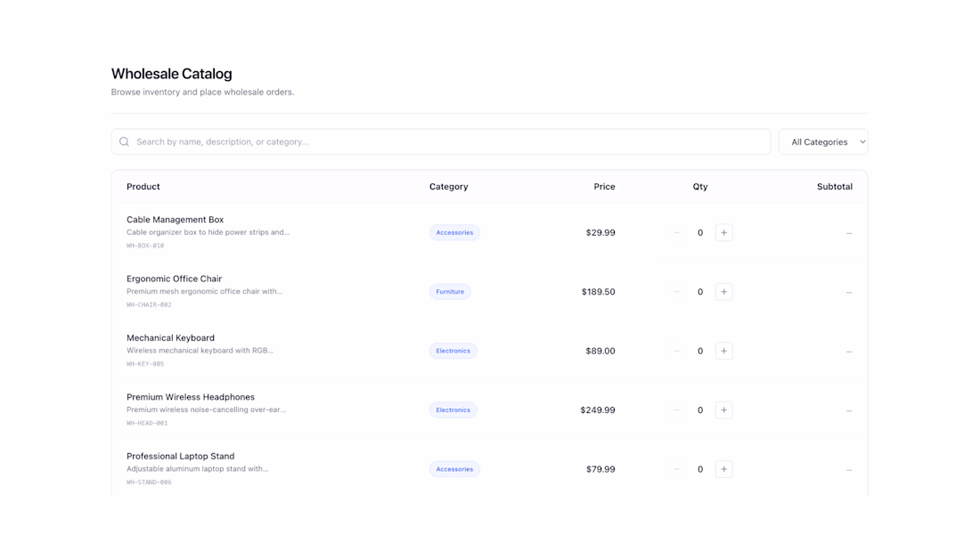Click Electronics tag on Mechanical Keyboard row
Viewport: 980px width, 551px height.
tap(453, 351)
